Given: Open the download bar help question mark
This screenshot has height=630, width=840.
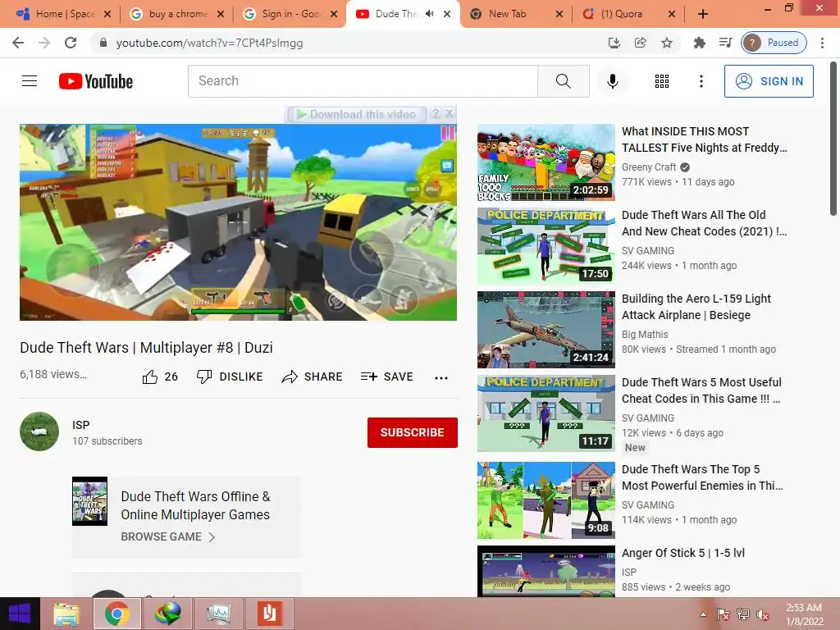Looking at the screenshot, I should tap(436, 113).
